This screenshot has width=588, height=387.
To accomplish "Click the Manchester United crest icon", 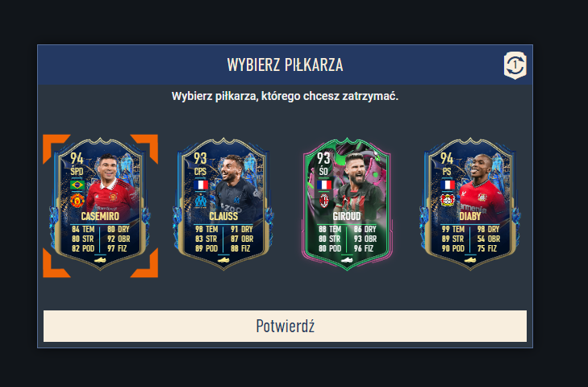I will (x=77, y=201).
